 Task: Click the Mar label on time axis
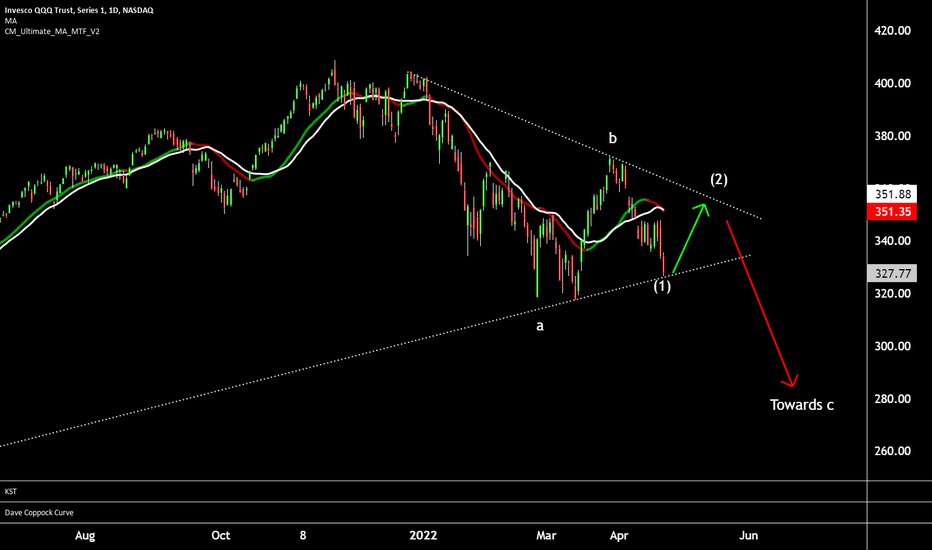pyautogui.click(x=546, y=536)
